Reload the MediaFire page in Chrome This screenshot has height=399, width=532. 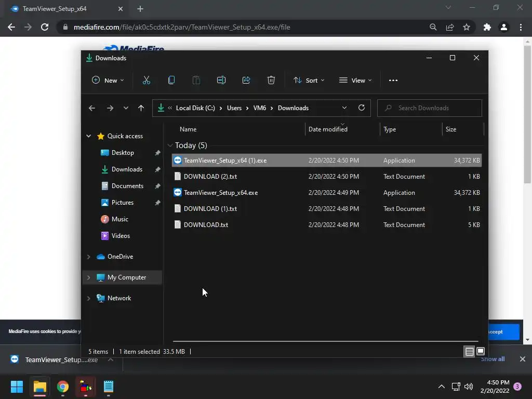tap(45, 27)
